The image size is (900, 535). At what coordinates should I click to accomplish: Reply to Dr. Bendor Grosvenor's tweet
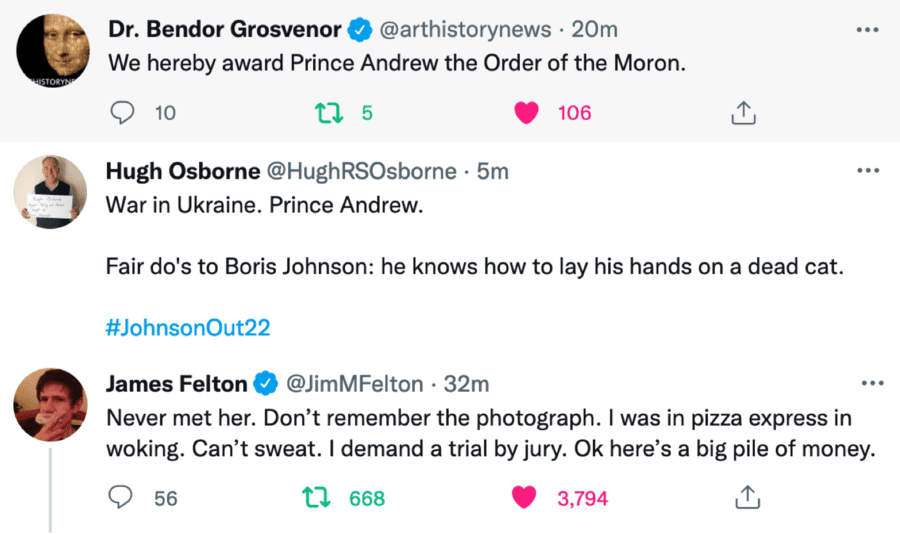(122, 113)
